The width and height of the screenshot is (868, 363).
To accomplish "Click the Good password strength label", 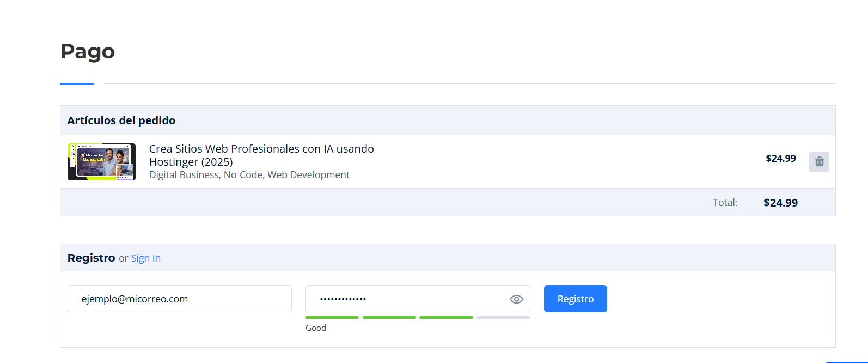I will coord(315,328).
